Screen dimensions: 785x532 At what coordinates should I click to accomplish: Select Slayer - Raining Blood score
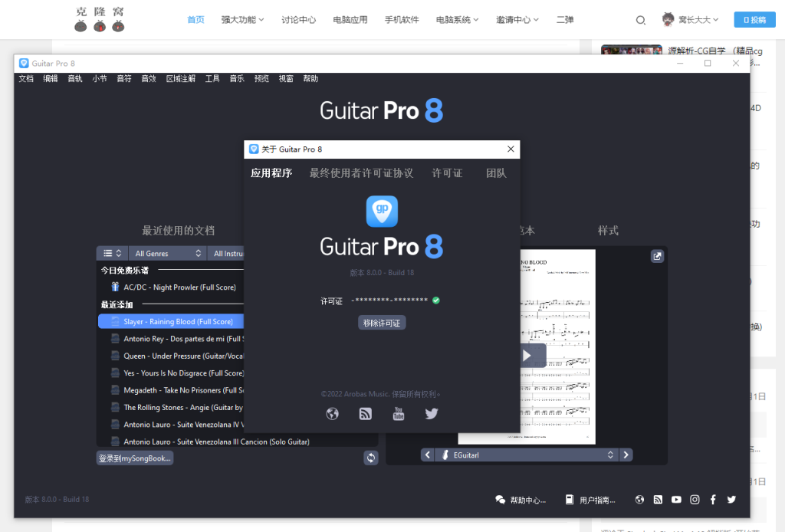(171, 321)
